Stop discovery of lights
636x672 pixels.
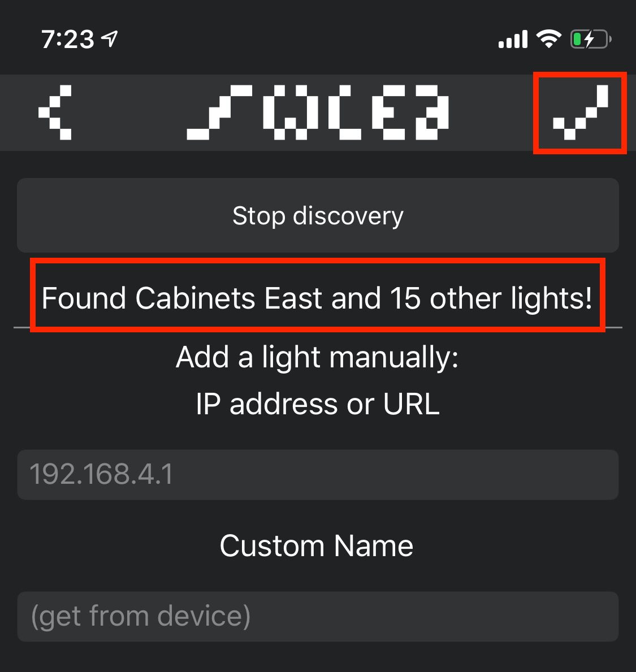click(x=318, y=215)
